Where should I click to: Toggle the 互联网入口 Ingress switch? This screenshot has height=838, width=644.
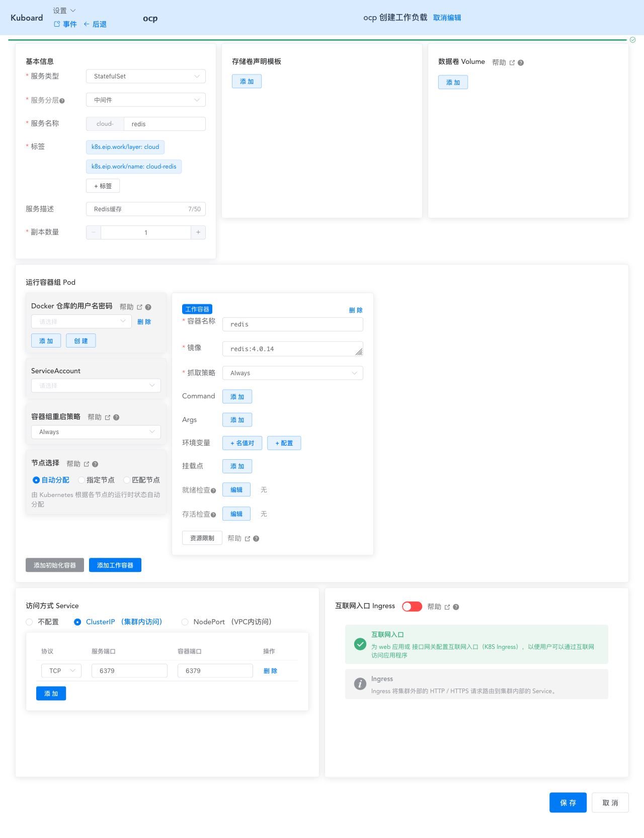[412, 607]
